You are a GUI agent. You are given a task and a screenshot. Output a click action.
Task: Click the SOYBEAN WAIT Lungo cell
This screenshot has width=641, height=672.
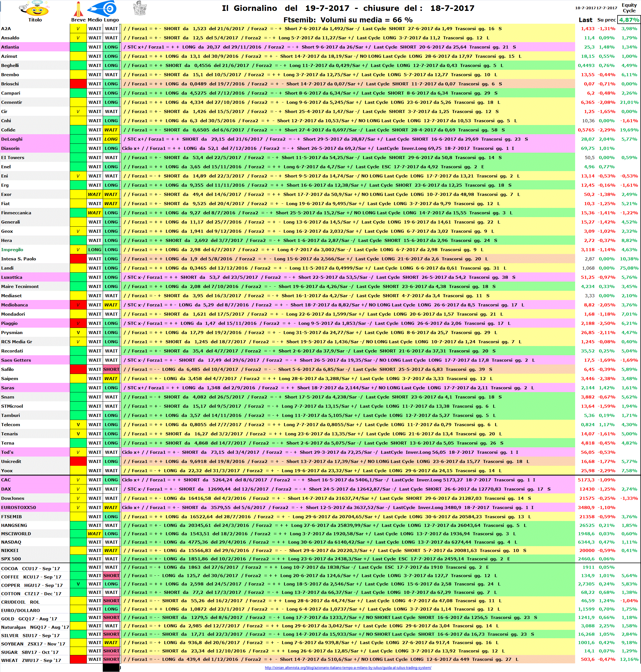click(x=111, y=643)
